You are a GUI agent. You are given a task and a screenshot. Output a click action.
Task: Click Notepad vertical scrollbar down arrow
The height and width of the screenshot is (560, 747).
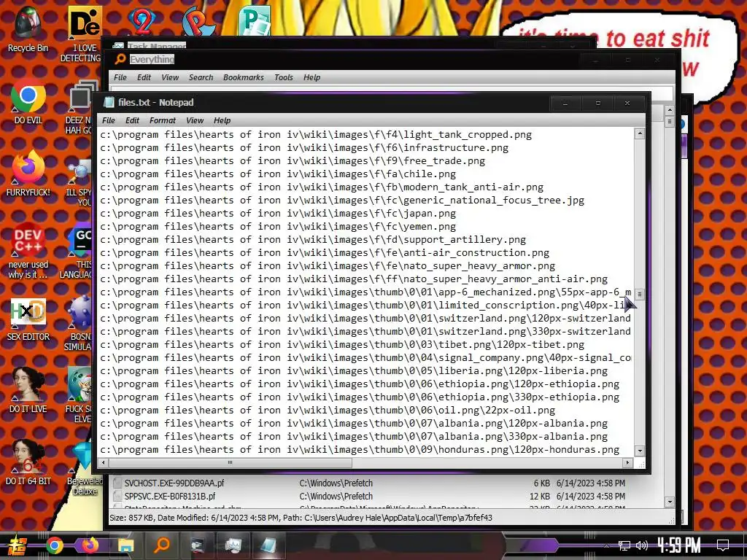(640, 451)
